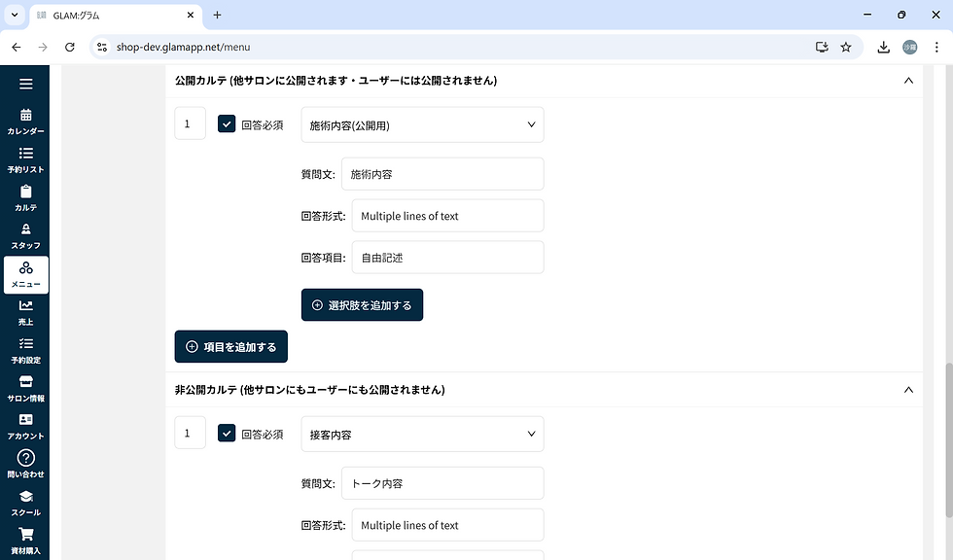Screen dimensions: 953x560
Task: Open the 売上 sales chart section
Action: click(25, 313)
